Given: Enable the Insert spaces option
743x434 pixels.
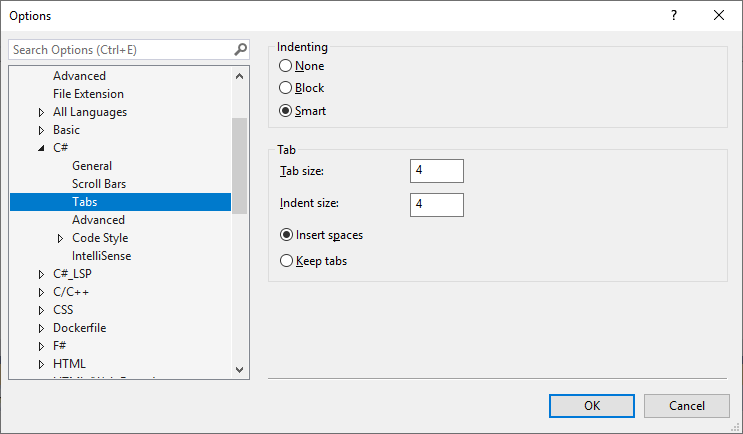Looking at the screenshot, I should tap(287, 236).
